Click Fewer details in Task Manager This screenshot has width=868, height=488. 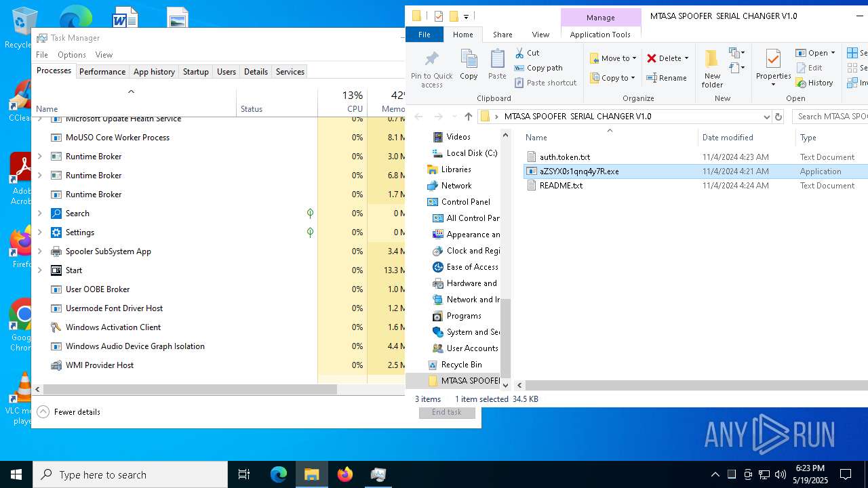click(x=68, y=412)
